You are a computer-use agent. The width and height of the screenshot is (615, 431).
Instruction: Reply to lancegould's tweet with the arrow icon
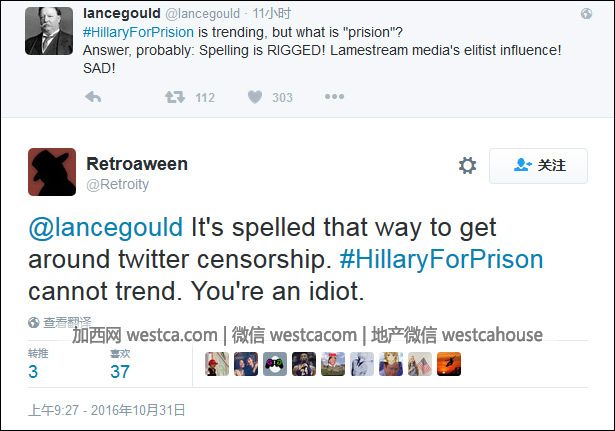pos(93,96)
